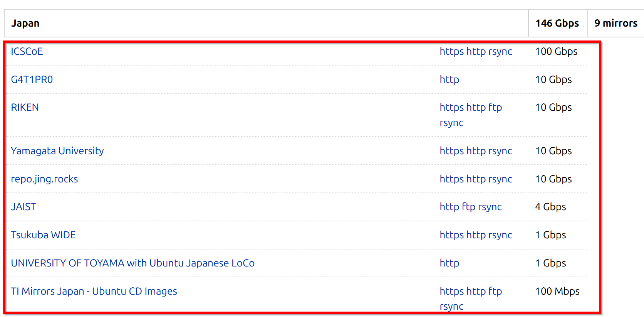Click Tsukuba WIDE's https link
Image resolution: width=644 pixels, height=317 pixels.
tap(451, 235)
